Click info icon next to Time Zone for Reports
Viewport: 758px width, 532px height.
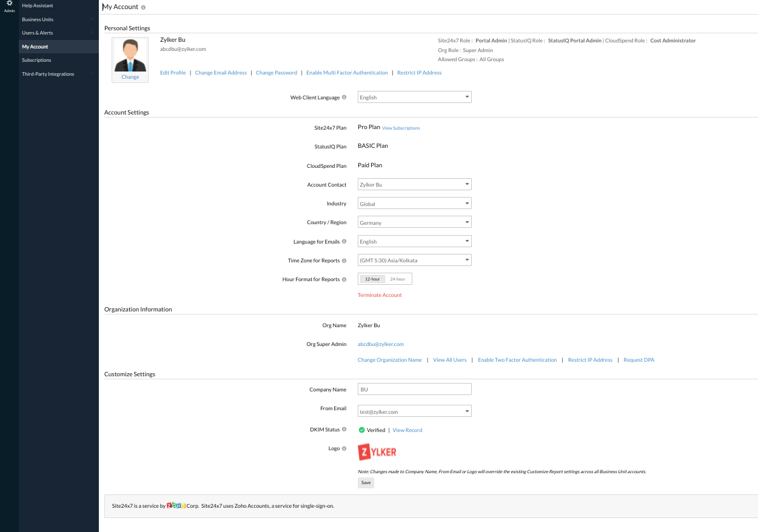pos(346,260)
